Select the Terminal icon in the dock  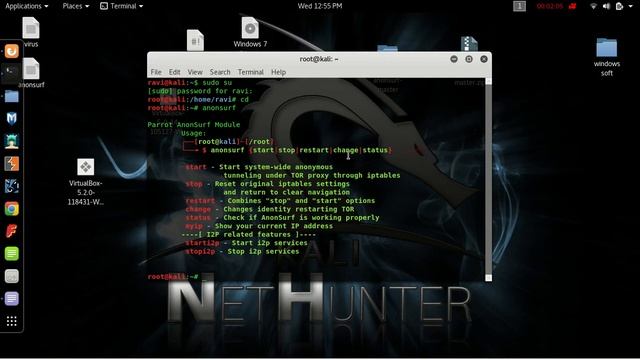coord(11,73)
